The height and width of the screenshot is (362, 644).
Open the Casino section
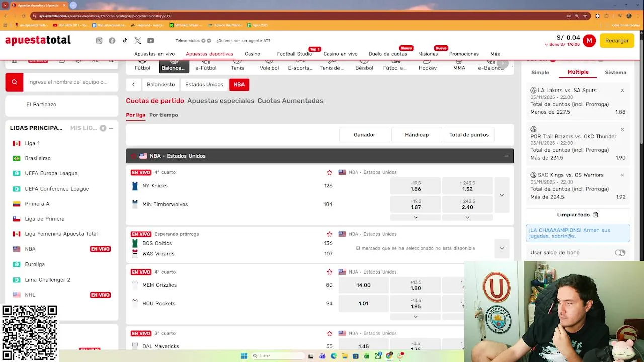point(253,54)
